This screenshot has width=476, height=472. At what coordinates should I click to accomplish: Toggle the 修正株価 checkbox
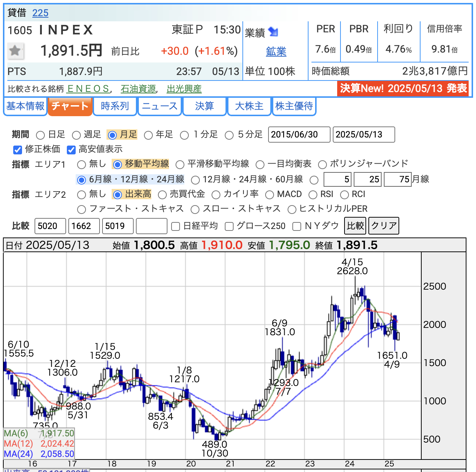coord(18,150)
